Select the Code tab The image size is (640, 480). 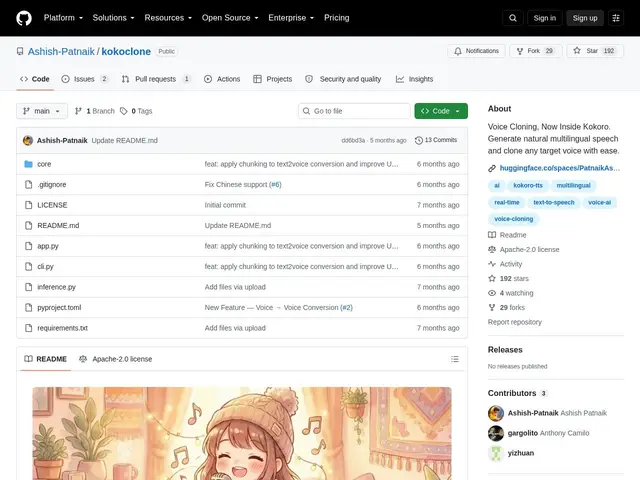pyautogui.click(x=35, y=79)
